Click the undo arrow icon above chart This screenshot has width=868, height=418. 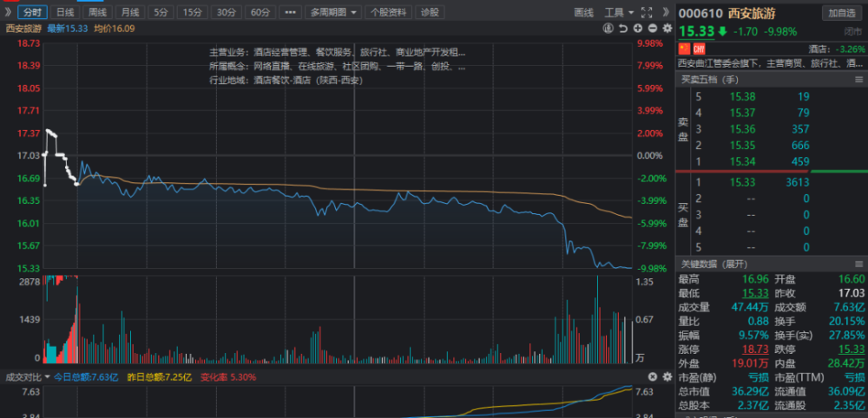coord(622,29)
